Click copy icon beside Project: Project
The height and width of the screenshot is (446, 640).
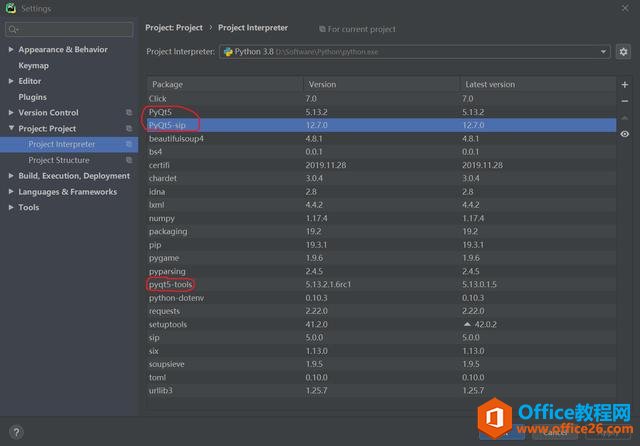point(129,129)
